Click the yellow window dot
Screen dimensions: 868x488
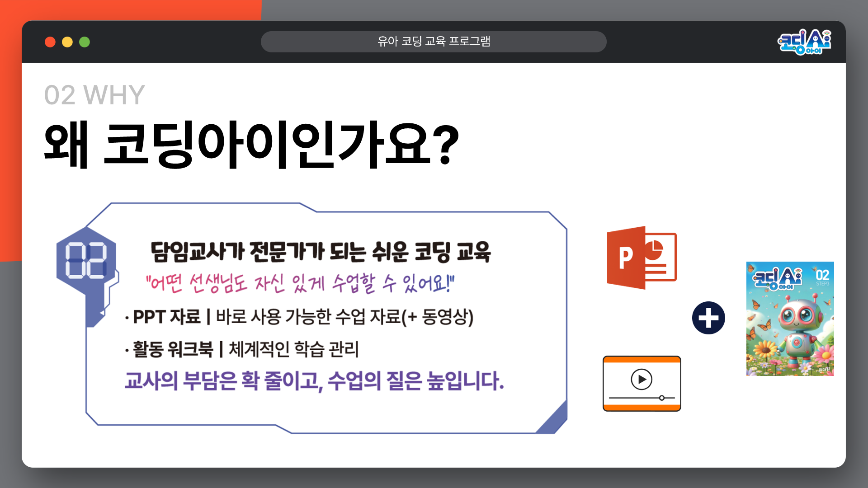point(67,42)
